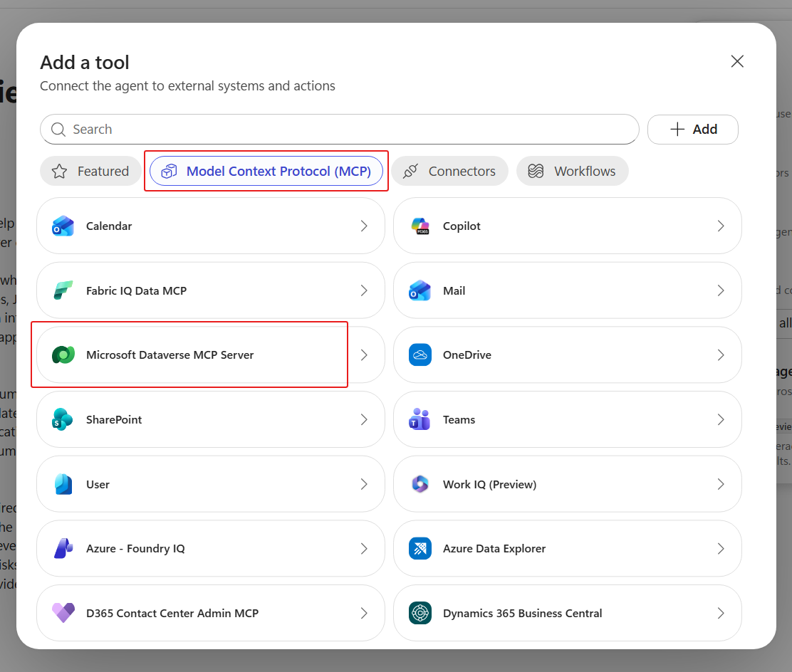Click the Dynamics 365 Business Central icon
792x672 pixels.
point(420,613)
